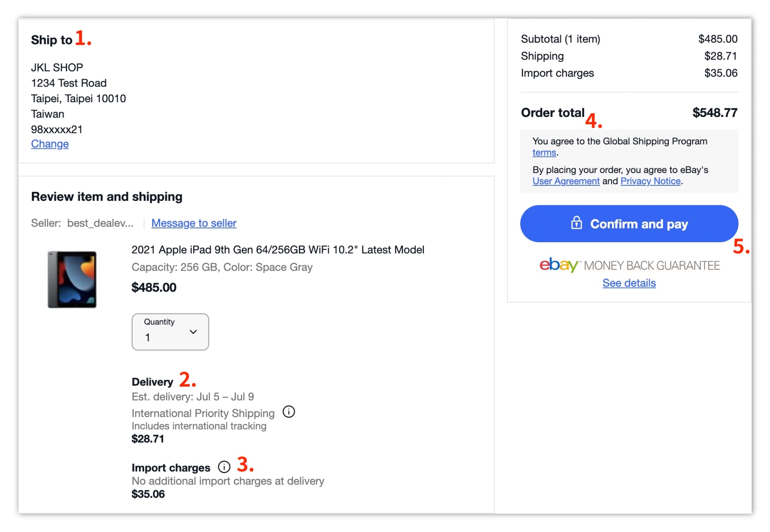Select quantity 1 in the Quantity box
The image size is (770, 532).
pyautogui.click(x=148, y=337)
